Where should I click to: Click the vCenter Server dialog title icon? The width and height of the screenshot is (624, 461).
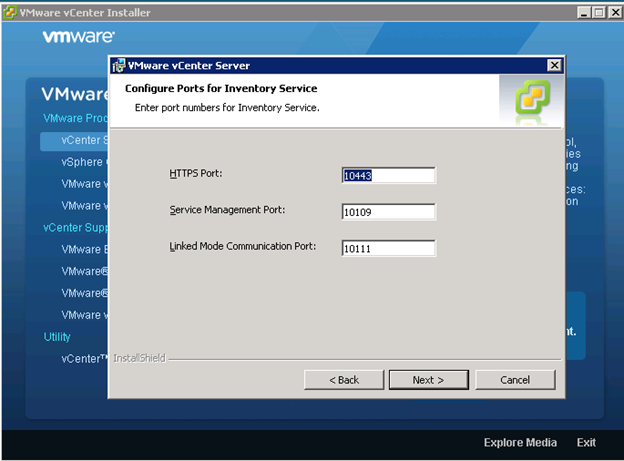[x=119, y=65]
